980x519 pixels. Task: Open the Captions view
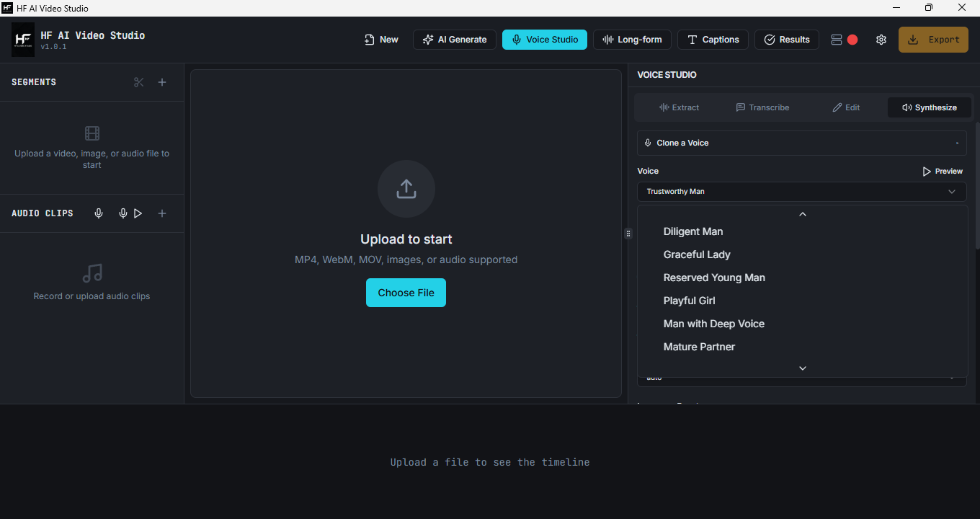pyautogui.click(x=713, y=40)
